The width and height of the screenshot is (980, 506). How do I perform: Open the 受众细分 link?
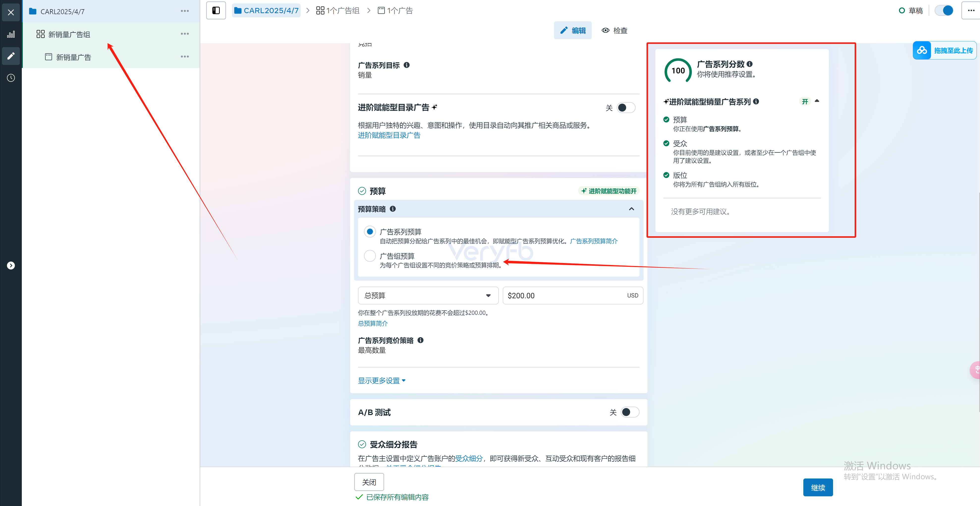click(469, 458)
